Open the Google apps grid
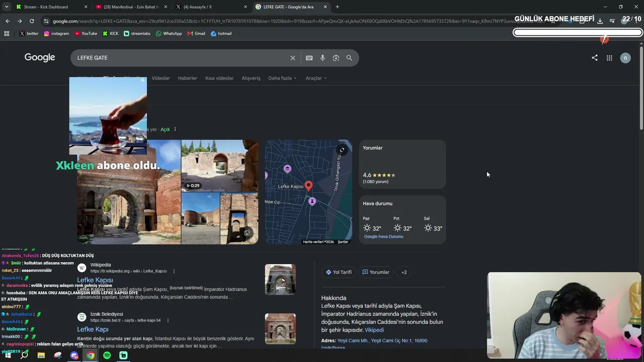644x362 pixels. (x=609, y=58)
